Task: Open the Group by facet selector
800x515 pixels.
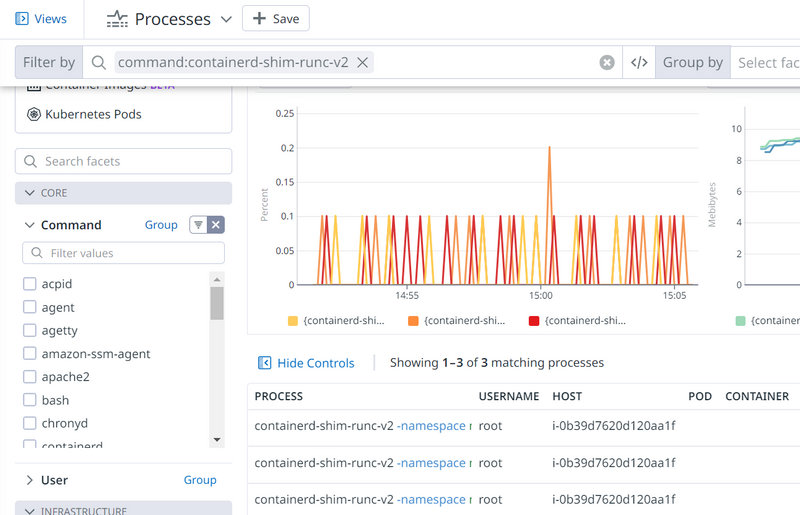Action: pyautogui.click(x=765, y=62)
